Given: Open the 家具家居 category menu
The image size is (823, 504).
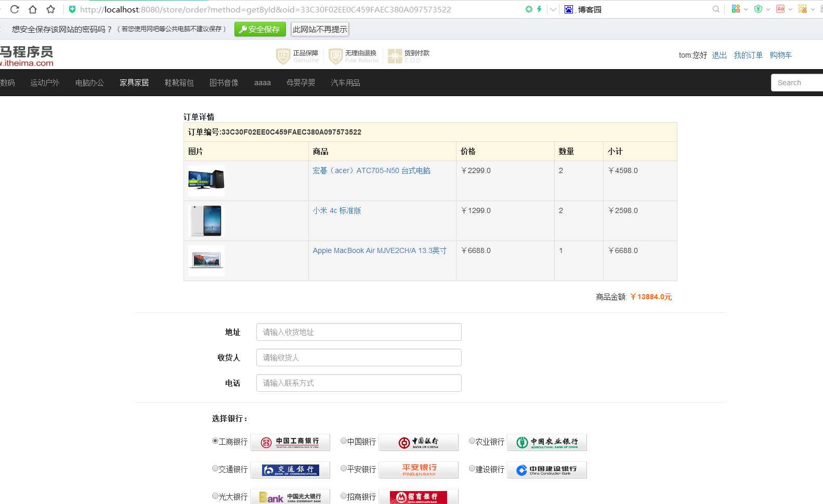Looking at the screenshot, I should tap(134, 83).
